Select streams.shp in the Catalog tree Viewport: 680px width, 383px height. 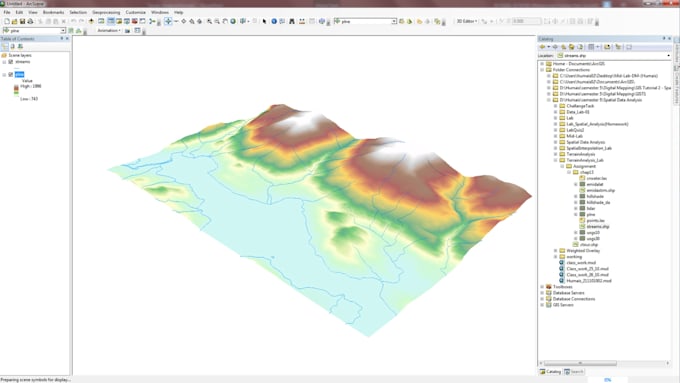pos(598,226)
